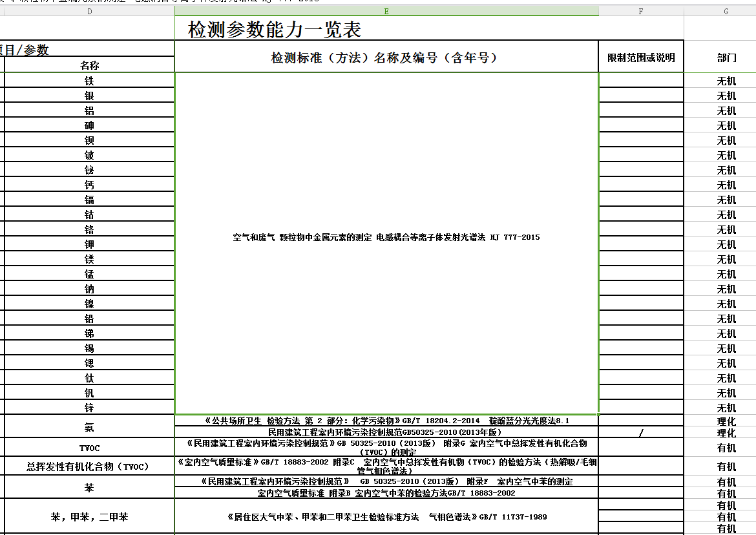Select the 钡 cell
This screenshot has height=535, width=756.
pyautogui.click(x=89, y=140)
